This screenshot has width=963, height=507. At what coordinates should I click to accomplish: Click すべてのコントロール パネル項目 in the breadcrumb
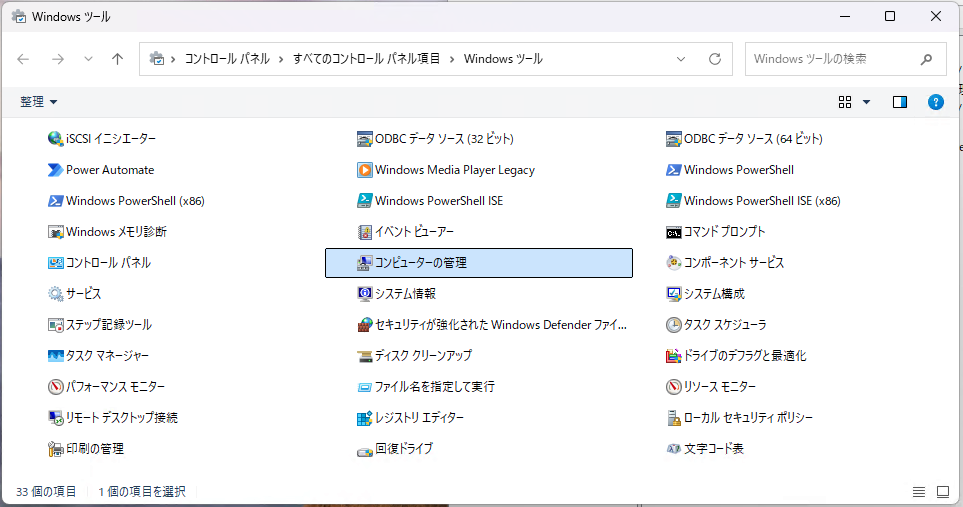(x=367, y=59)
